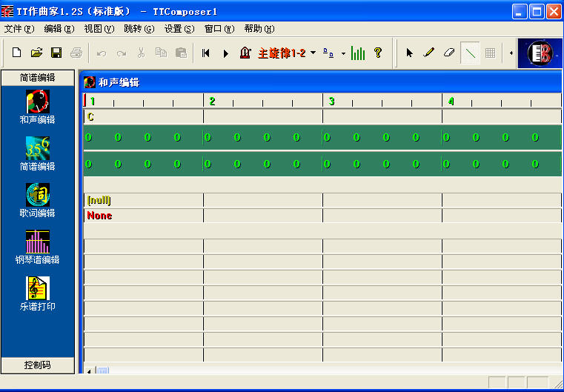Click the red None cell
Screen dimensions: 564x392
tap(144, 216)
